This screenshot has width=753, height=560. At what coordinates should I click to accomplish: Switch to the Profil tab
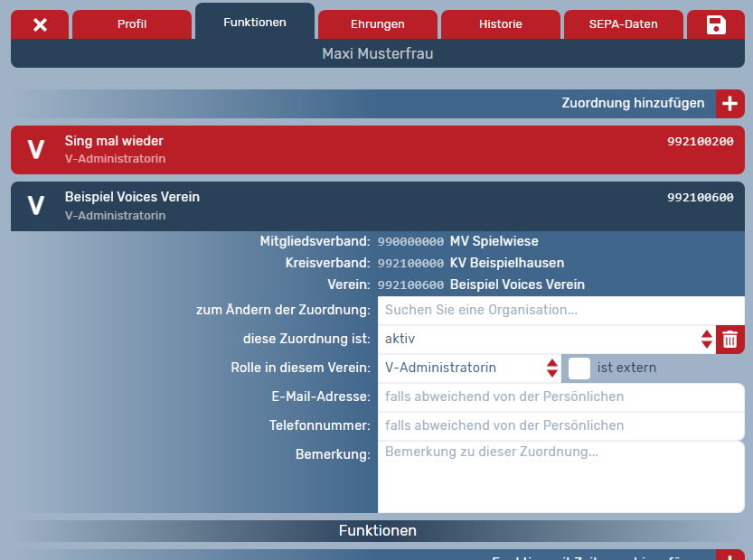click(132, 24)
